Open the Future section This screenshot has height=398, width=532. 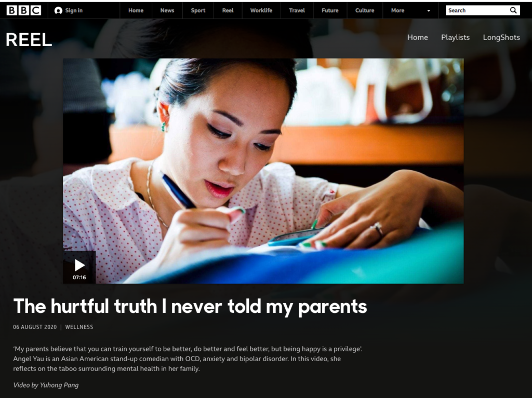click(x=330, y=10)
